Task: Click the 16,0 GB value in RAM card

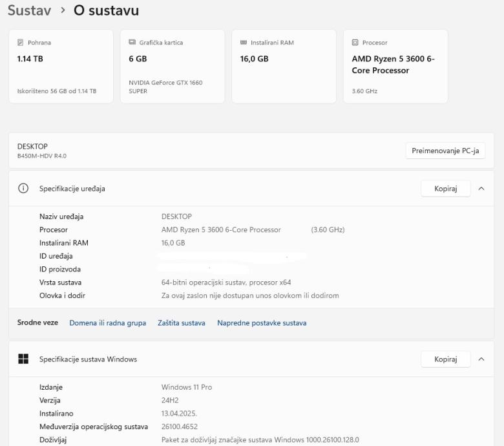Action: [x=255, y=59]
